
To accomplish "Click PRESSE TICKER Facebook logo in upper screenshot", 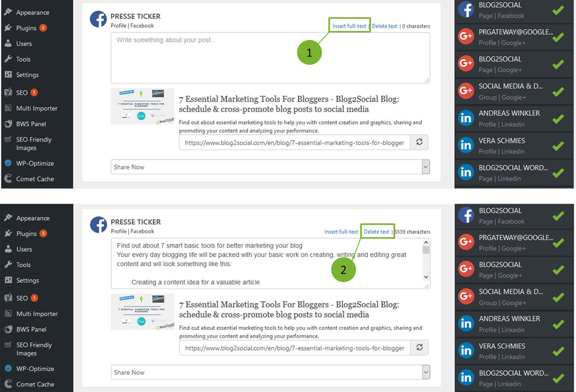I will click(98, 19).
